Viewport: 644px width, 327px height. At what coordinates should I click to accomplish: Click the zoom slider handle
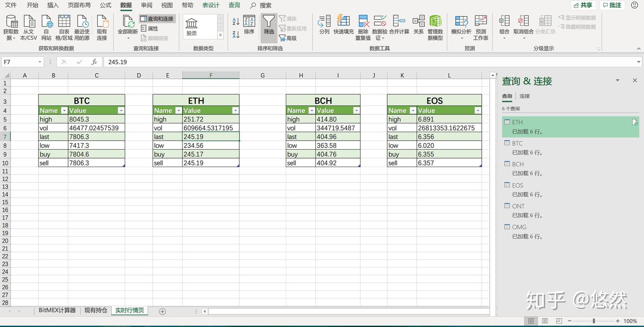coord(594,321)
